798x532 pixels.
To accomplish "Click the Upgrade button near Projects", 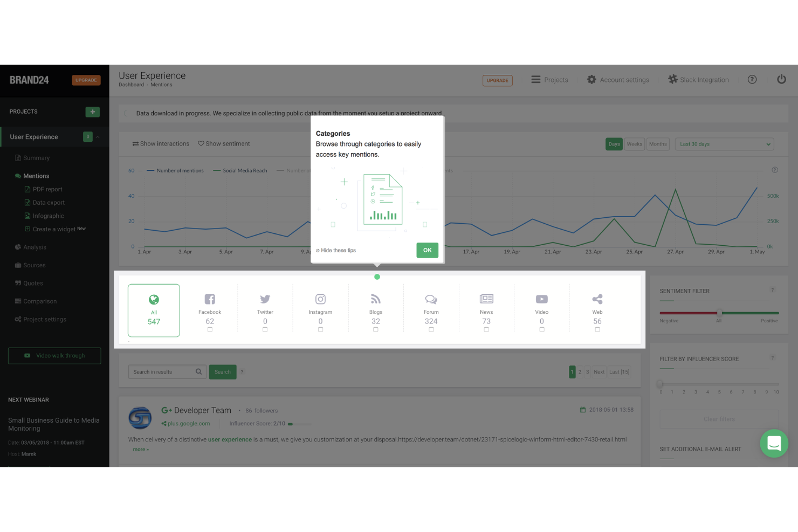I will pos(497,80).
